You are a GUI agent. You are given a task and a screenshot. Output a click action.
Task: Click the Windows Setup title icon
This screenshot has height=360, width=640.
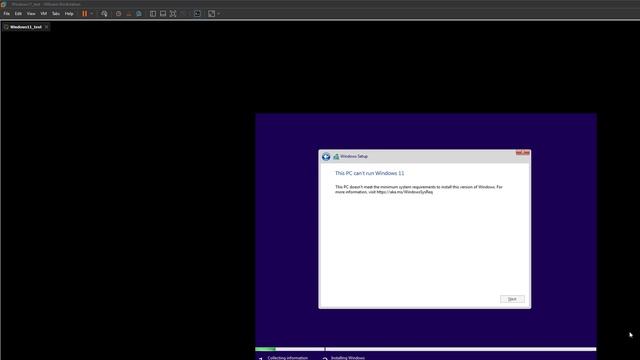coord(336,156)
